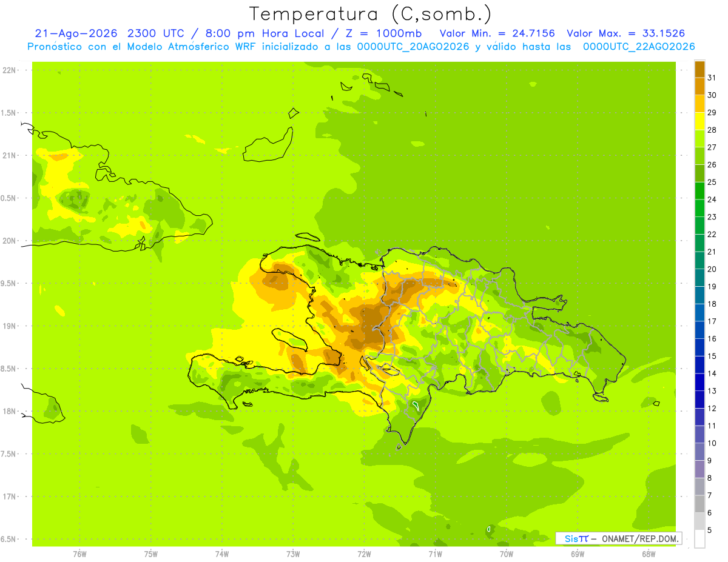728x562 pixels.
Task: Pick the orange swatch between 30 and 31
Action: [x=699, y=86]
